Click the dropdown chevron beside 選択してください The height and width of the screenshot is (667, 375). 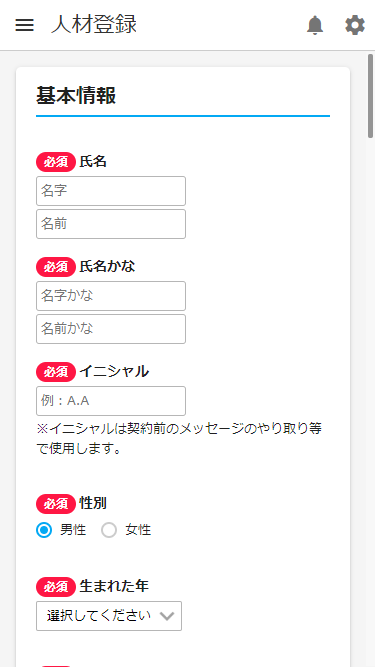167,616
